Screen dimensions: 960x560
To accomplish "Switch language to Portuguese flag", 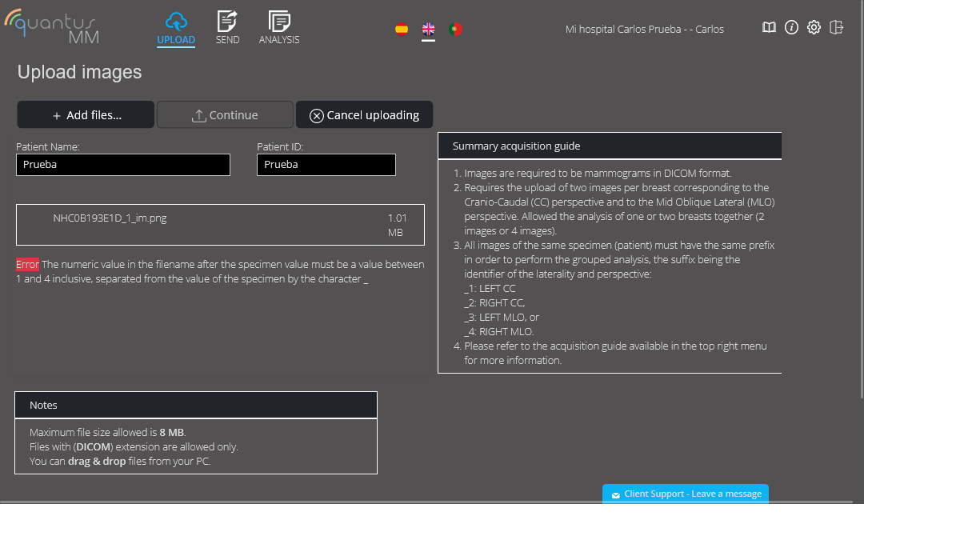I will tap(455, 30).
